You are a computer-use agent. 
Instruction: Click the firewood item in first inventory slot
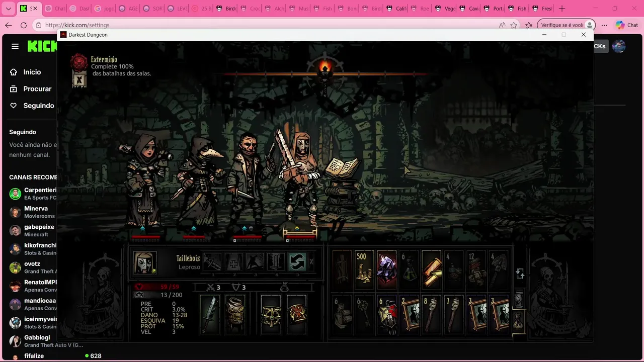tap(342, 269)
